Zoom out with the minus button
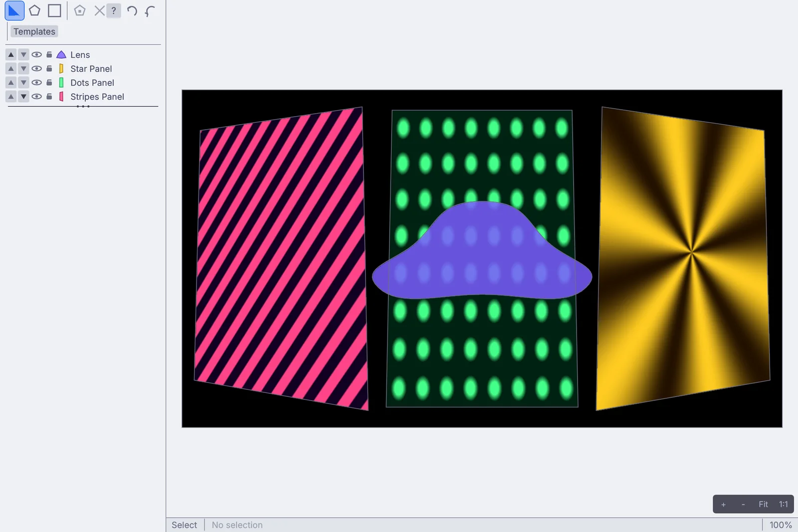798x532 pixels. 743,505
